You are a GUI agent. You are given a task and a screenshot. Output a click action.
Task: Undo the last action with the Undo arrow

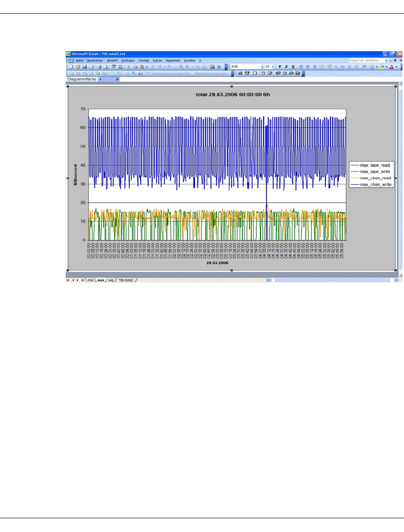pyautogui.click(x=160, y=67)
